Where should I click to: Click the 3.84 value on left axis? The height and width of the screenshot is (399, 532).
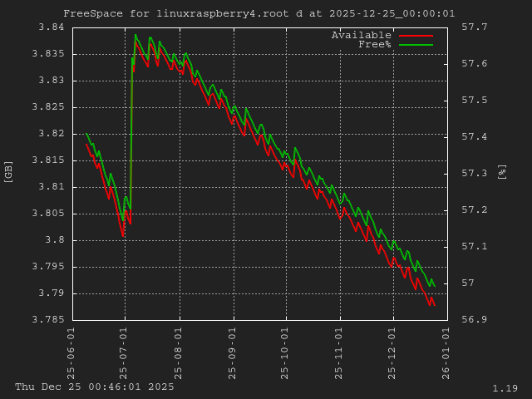pyautogui.click(x=52, y=27)
